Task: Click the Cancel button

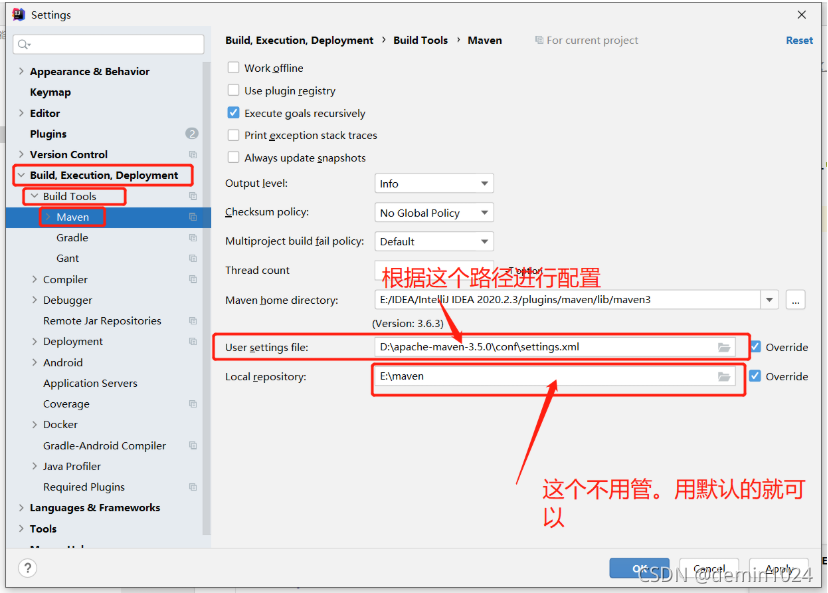Action: tap(709, 569)
